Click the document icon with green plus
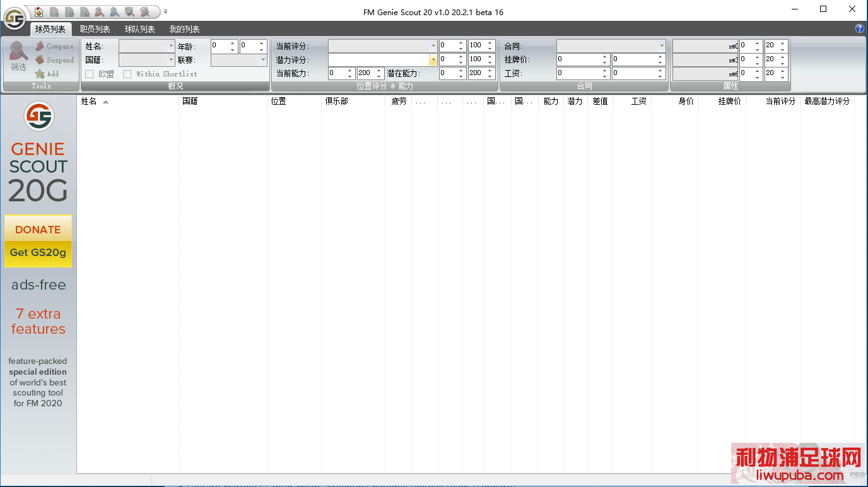This screenshot has width=868, height=487. 69,11
